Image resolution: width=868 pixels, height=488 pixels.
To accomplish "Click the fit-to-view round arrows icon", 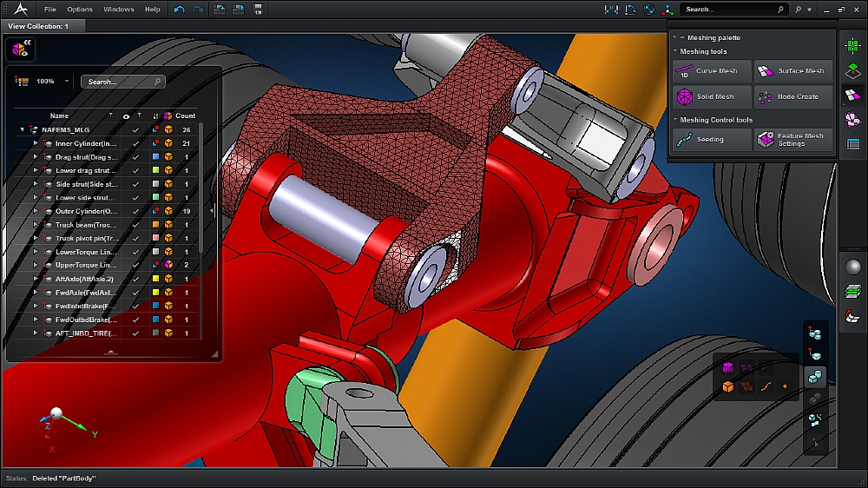I will pos(648,10).
